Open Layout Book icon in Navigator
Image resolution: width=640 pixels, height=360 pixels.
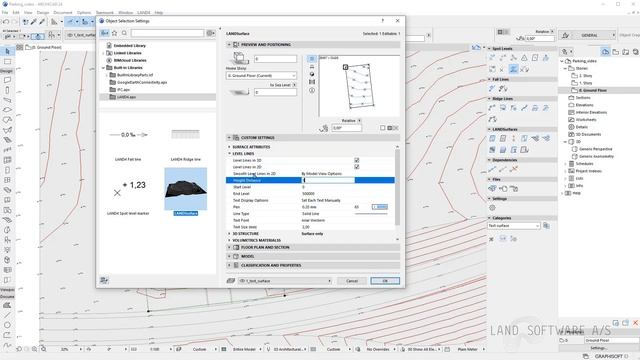(626, 52)
